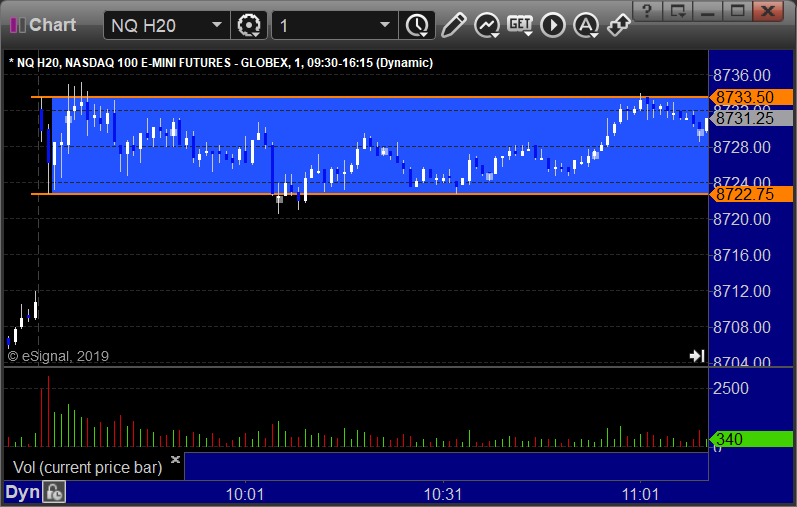
Task: Close the chart window
Action: (x=768, y=11)
